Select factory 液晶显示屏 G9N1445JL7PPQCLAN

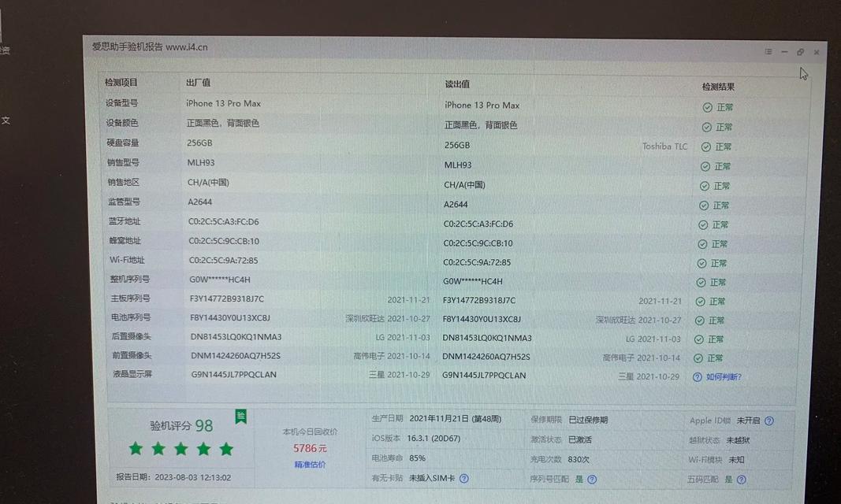[x=234, y=374]
